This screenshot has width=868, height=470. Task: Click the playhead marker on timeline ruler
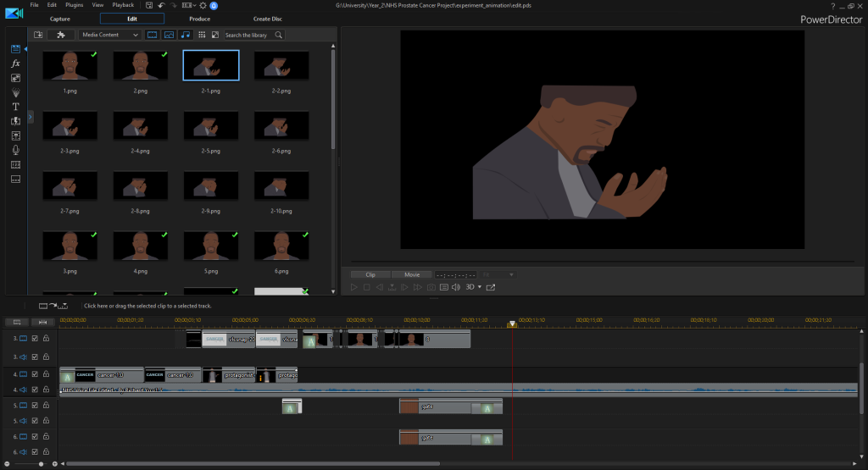pos(512,323)
